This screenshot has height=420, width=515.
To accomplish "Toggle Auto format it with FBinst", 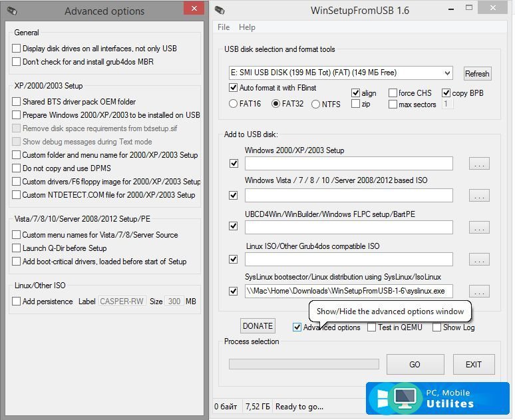I will pos(233,88).
